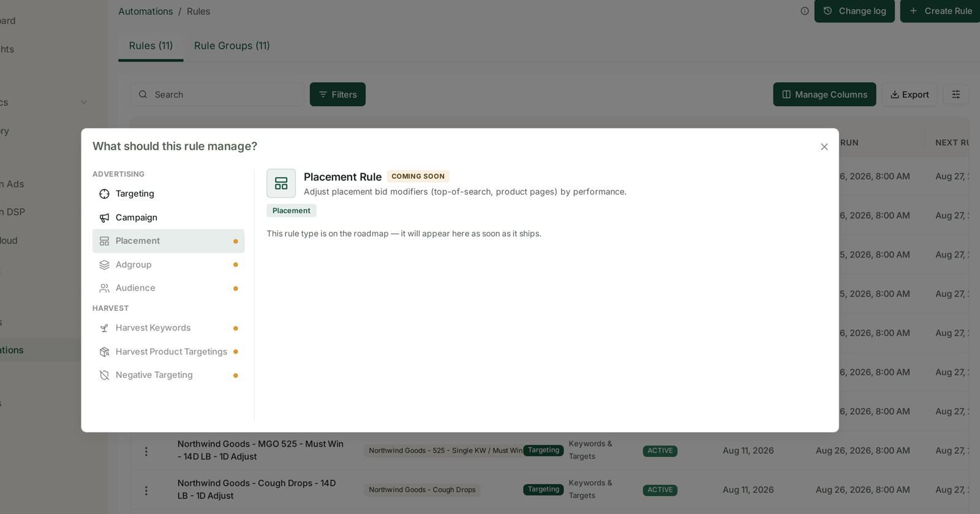Click the info icon beside Change log
The height and width of the screenshot is (514, 980).
805,11
